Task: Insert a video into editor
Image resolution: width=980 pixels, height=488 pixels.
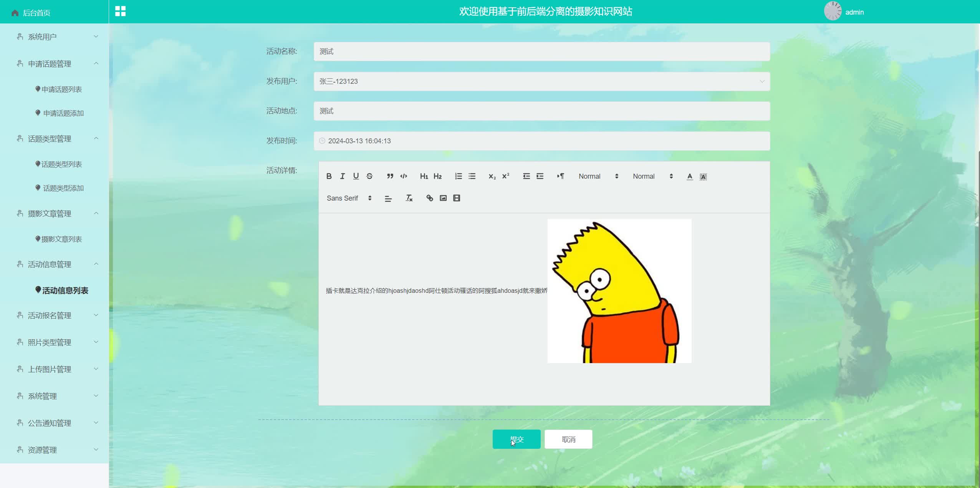Action: (x=457, y=198)
